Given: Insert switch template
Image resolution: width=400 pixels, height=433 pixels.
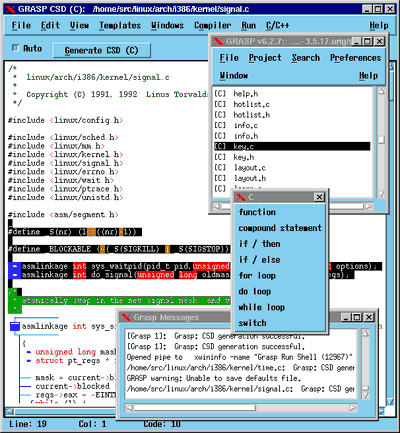Looking at the screenshot, I should click(252, 323).
